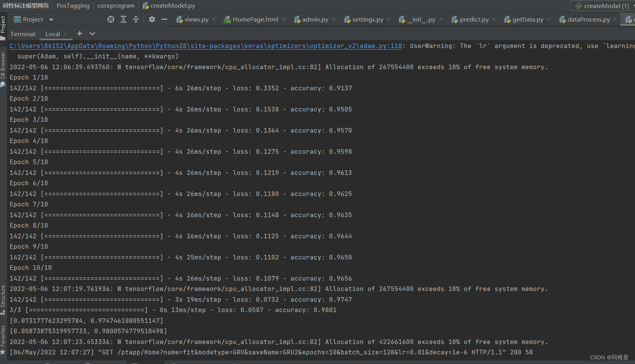Screen dimensions: 635x364
Task: Click the 词性标注模型网页 project breadcrumb
Action: point(26,6)
